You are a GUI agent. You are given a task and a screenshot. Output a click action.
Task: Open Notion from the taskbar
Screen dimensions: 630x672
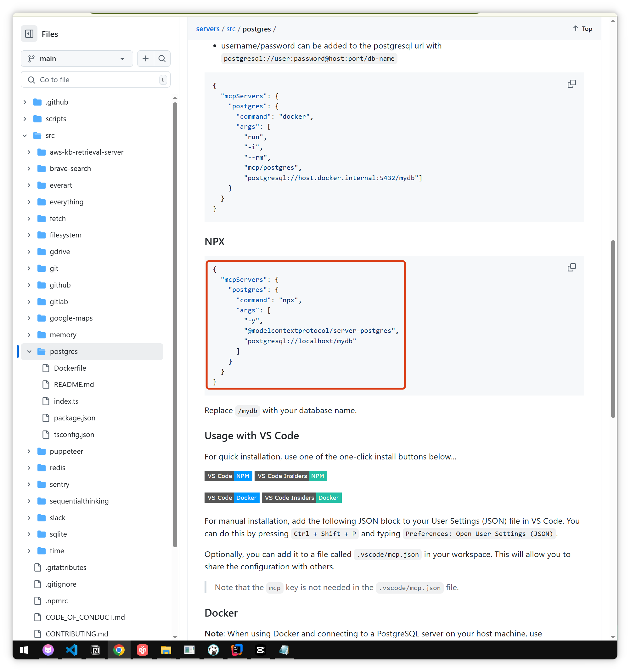click(x=96, y=650)
